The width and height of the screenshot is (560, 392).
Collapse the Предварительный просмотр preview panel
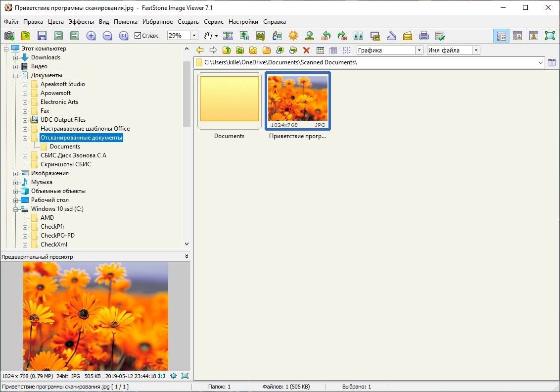[187, 256]
